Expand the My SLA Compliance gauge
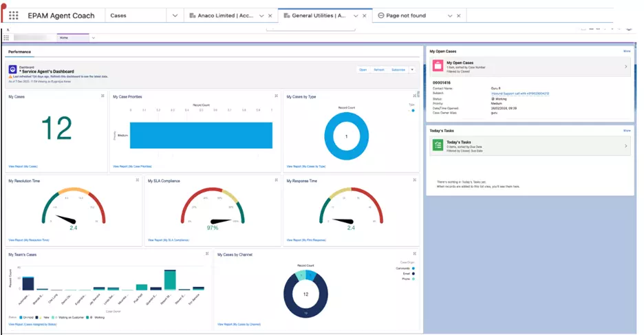Screen dimensions: 644x335 pyautogui.click(x=277, y=180)
